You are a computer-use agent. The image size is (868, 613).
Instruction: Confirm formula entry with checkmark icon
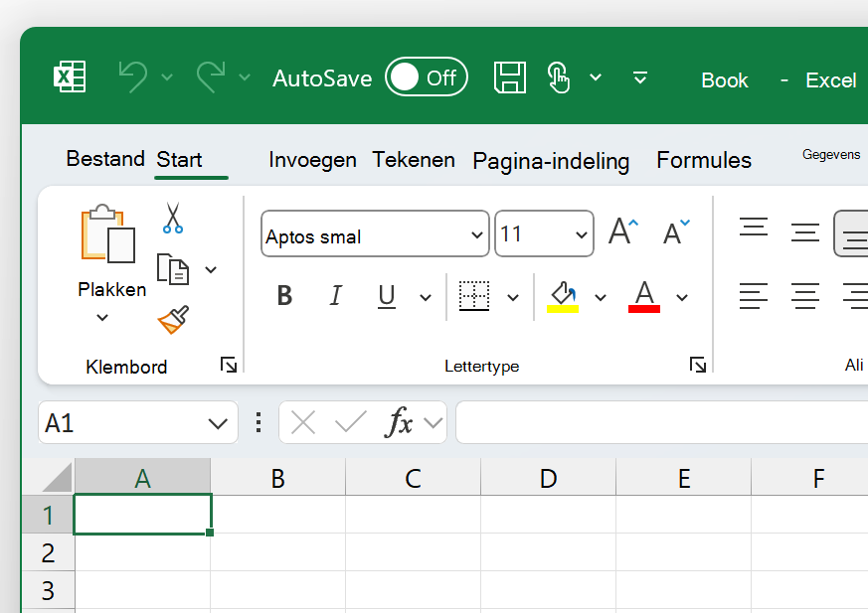click(350, 421)
